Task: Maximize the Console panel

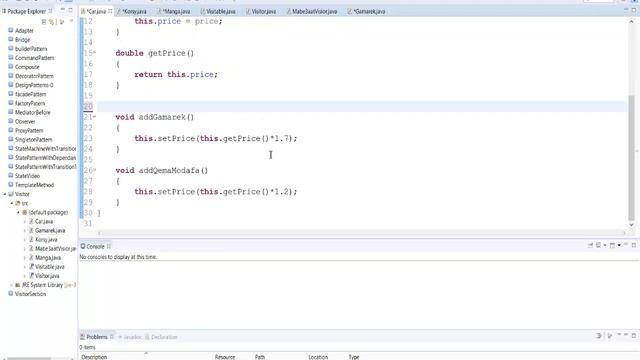Action: pos(634,245)
